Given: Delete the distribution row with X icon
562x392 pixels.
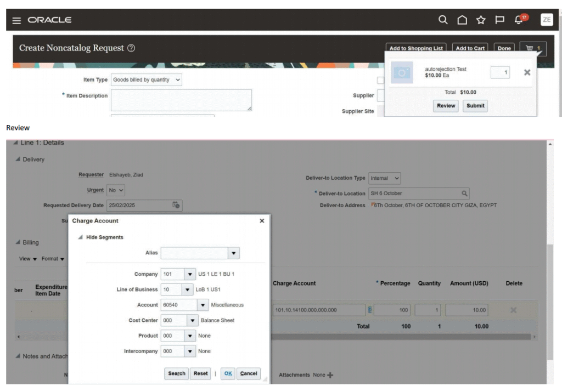Looking at the screenshot, I should pos(513,310).
